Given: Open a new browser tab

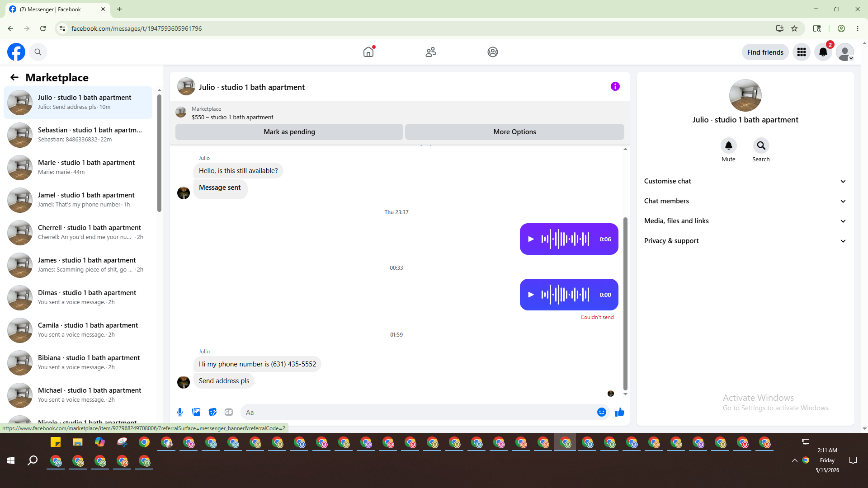Looking at the screenshot, I should coord(119,9).
